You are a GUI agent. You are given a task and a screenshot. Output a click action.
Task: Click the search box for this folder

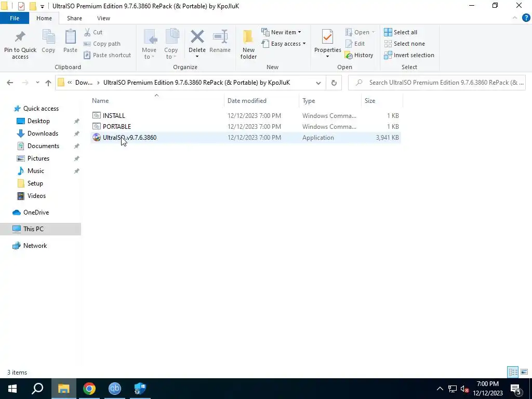point(437,83)
